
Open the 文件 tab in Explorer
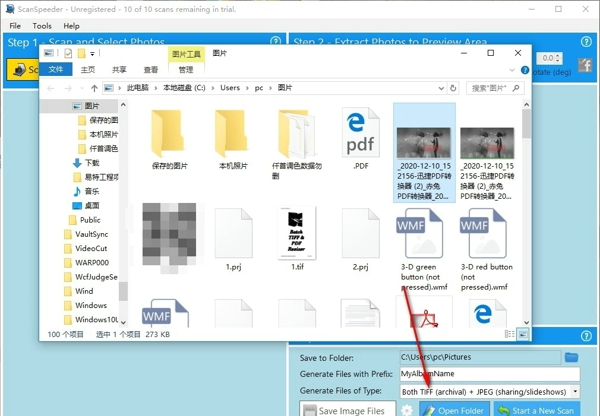pos(56,70)
